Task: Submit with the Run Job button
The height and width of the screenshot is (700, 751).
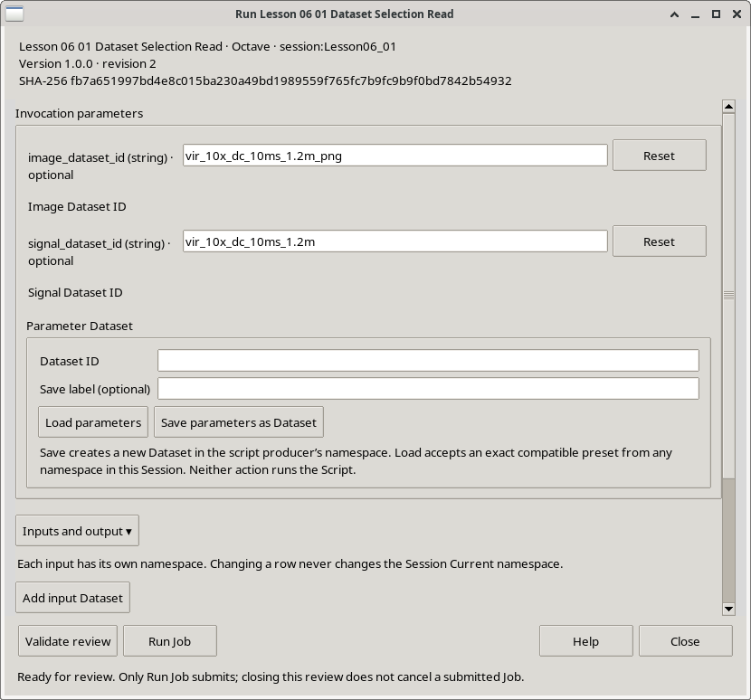Action: pyautogui.click(x=169, y=641)
